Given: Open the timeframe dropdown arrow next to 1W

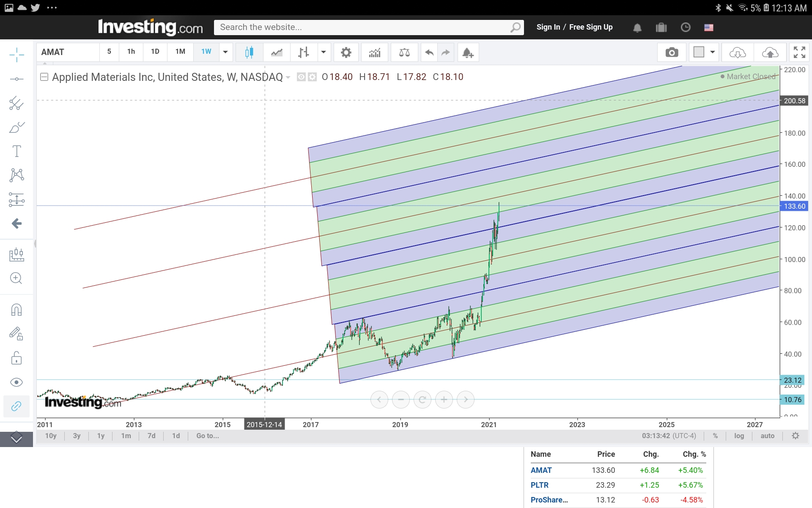Looking at the screenshot, I should (x=225, y=52).
